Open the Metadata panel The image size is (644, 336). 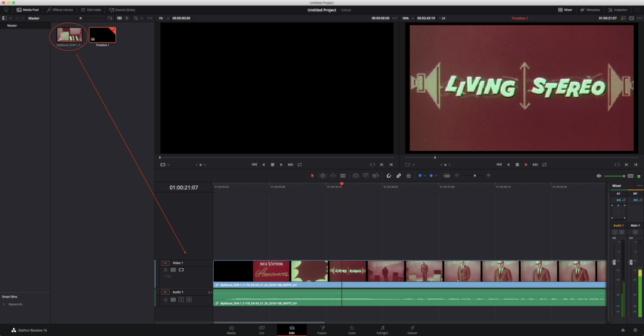click(590, 10)
